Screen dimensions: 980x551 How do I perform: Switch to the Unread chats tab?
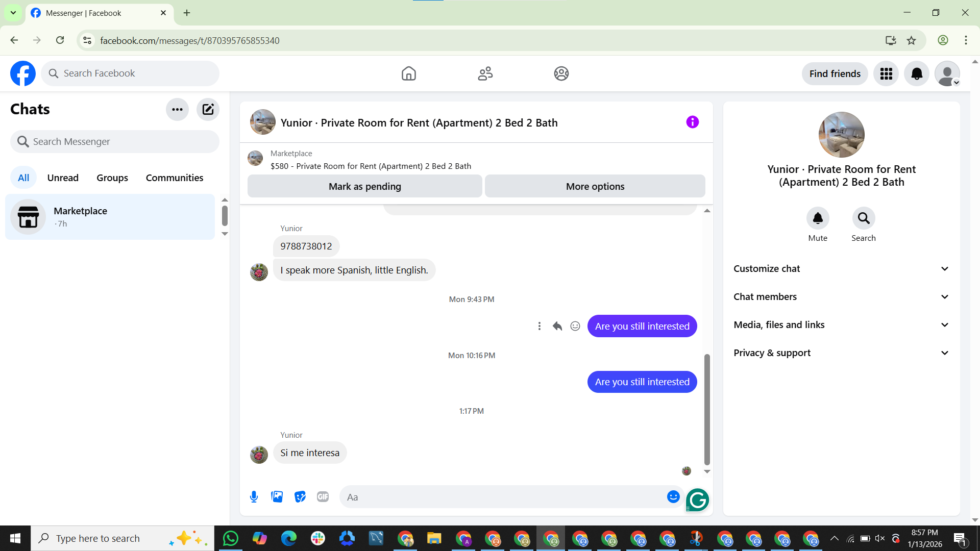coord(63,178)
